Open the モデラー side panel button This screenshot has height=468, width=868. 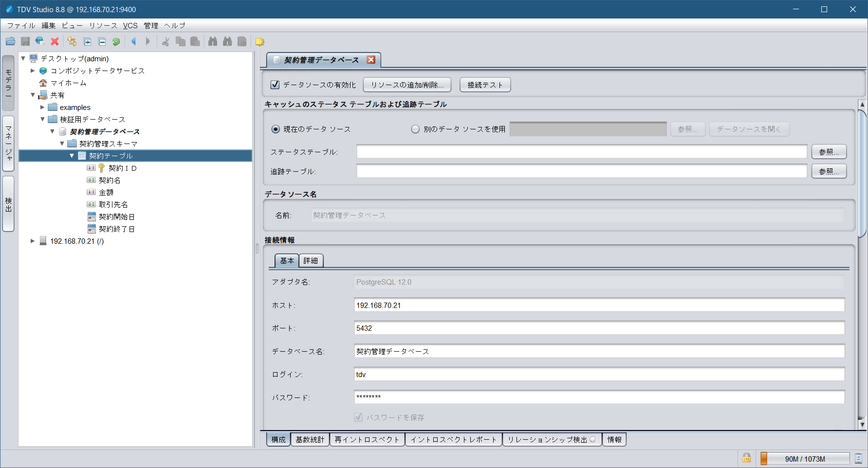tap(8, 83)
